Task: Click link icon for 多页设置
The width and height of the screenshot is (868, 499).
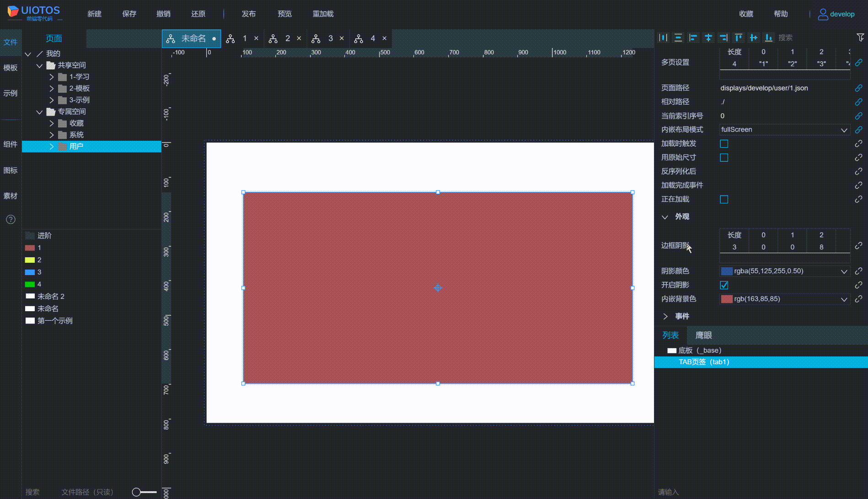Action: (859, 62)
